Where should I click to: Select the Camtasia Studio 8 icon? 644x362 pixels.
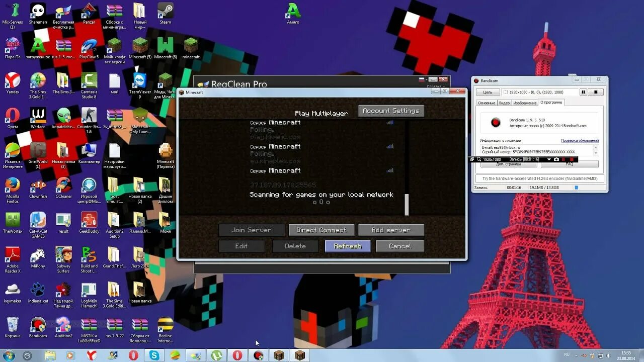click(89, 85)
